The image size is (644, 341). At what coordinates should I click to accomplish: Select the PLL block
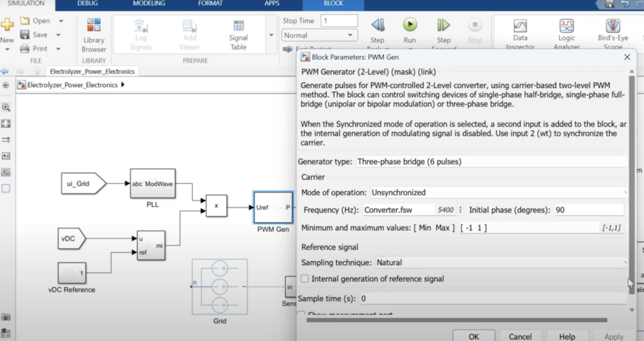153,184
